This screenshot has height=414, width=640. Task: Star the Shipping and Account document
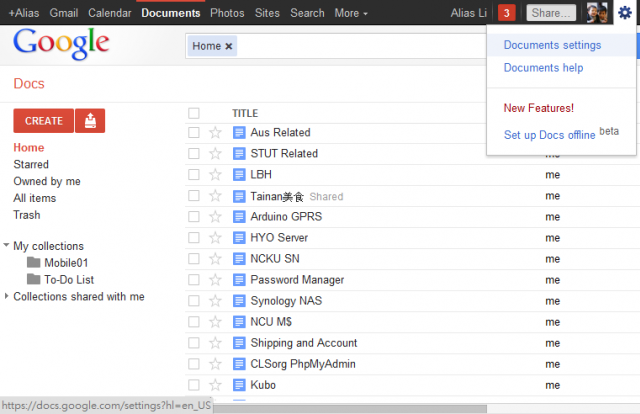click(215, 343)
